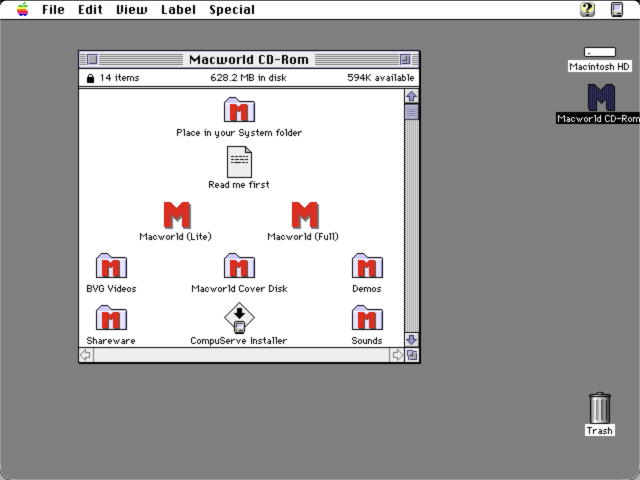Click the 'BVG Videos' folder name
This screenshot has width=640, height=480.
coord(111,289)
